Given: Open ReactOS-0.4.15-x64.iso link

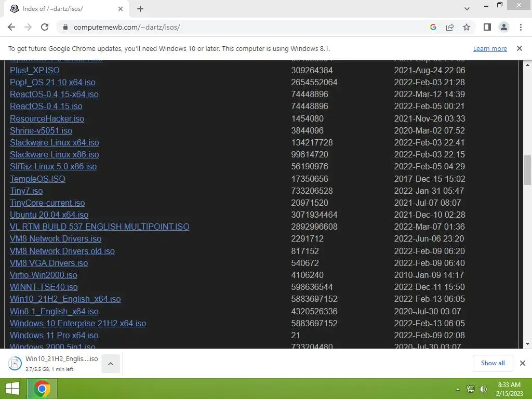Looking at the screenshot, I should (x=54, y=94).
